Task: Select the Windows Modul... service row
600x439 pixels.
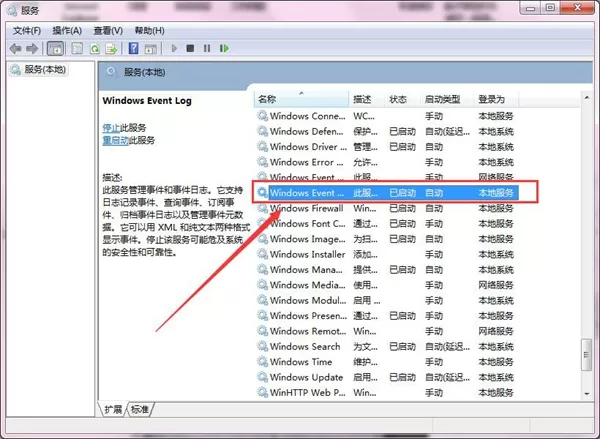Action: (x=386, y=300)
